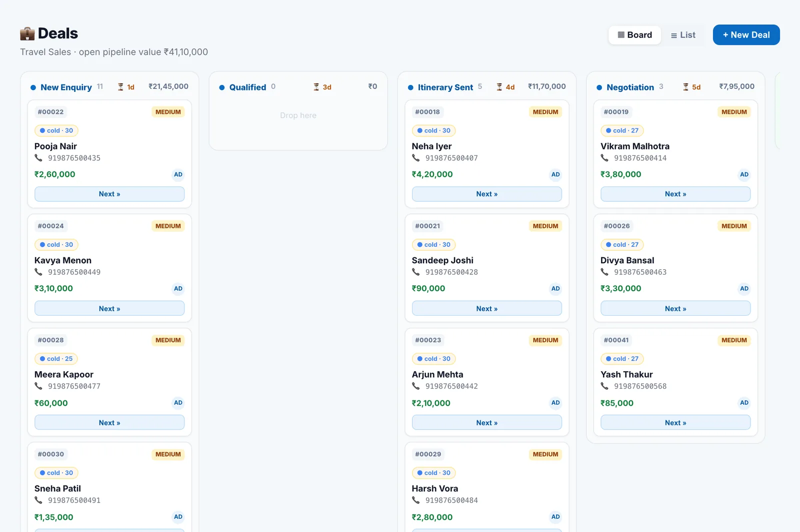Click phone icon on Vikram Malhotra card
This screenshot has width=800, height=532.
[x=604, y=158]
